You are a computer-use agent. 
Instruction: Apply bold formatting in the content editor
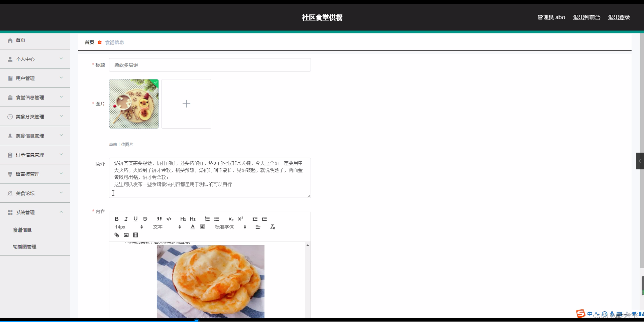[x=116, y=219]
